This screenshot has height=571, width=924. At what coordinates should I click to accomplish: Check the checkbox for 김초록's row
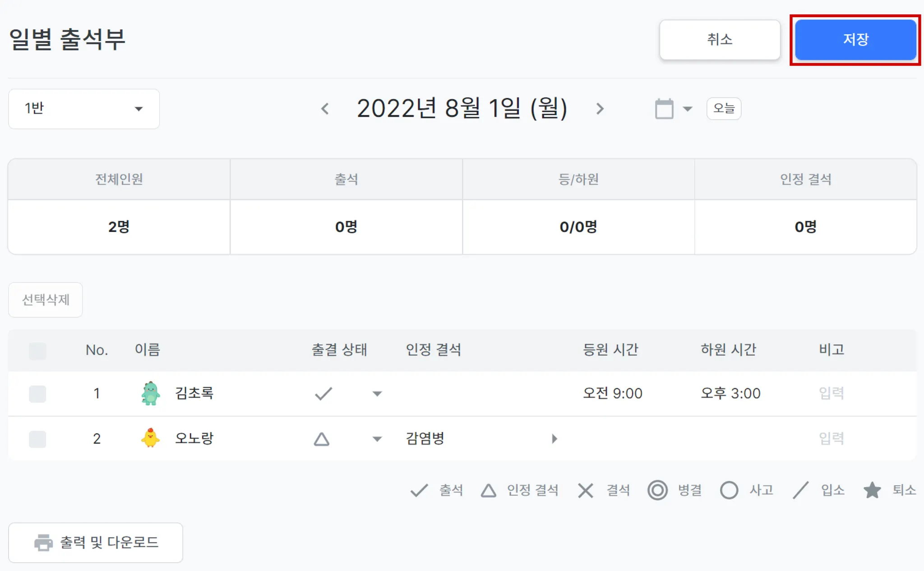(37, 394)
